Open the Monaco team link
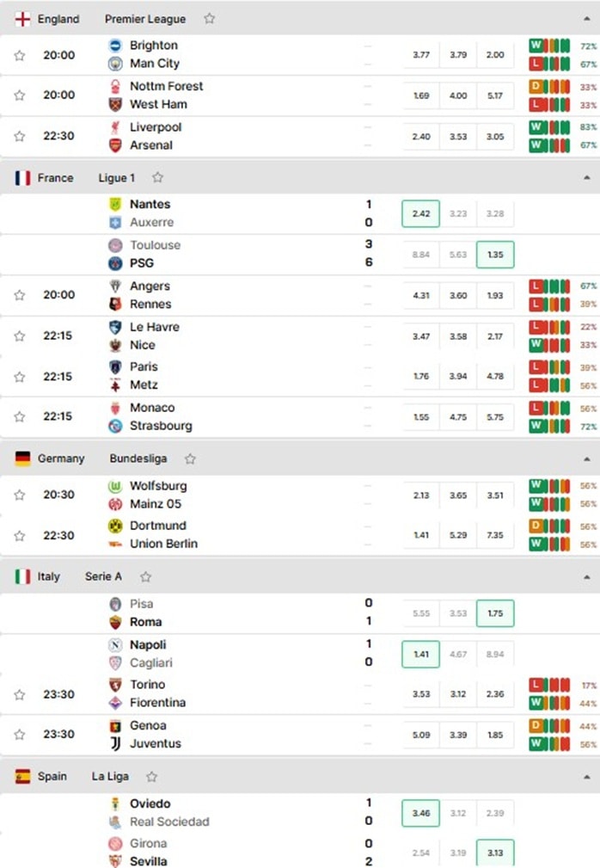The height and width of the screenshot is (868, 600). [x=152, y=408]
